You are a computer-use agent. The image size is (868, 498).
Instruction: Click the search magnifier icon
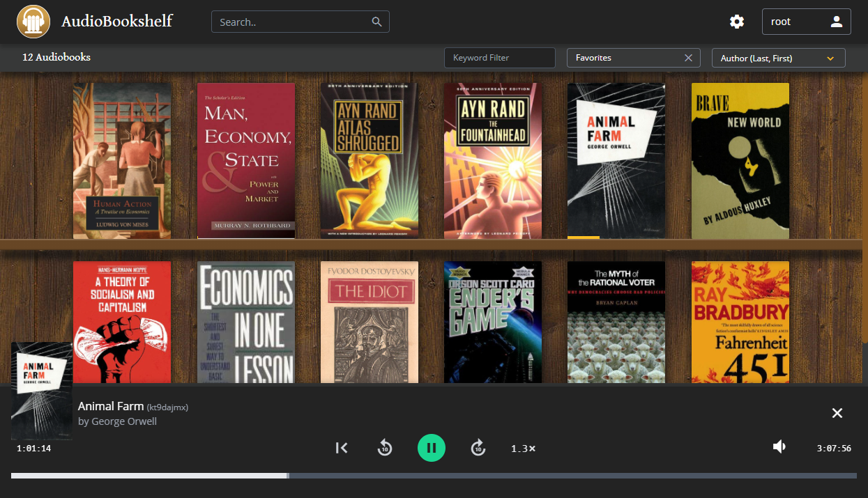coord(377,22)
